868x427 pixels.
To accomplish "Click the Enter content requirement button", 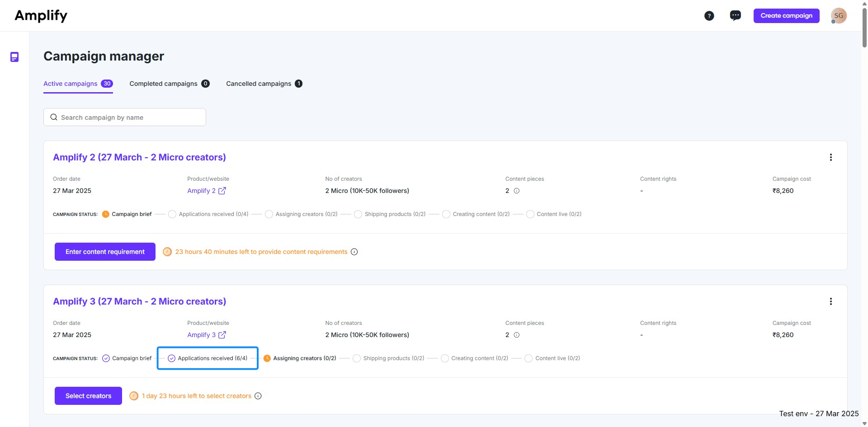I will click(x=104, y=251).
